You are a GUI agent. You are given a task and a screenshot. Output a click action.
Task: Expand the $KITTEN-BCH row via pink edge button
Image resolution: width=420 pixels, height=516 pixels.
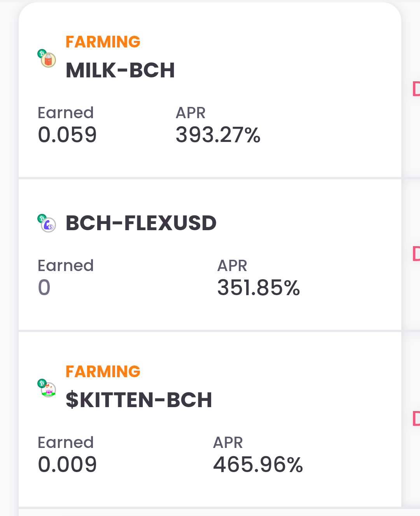pyautogui.click(x=416, y=418)
